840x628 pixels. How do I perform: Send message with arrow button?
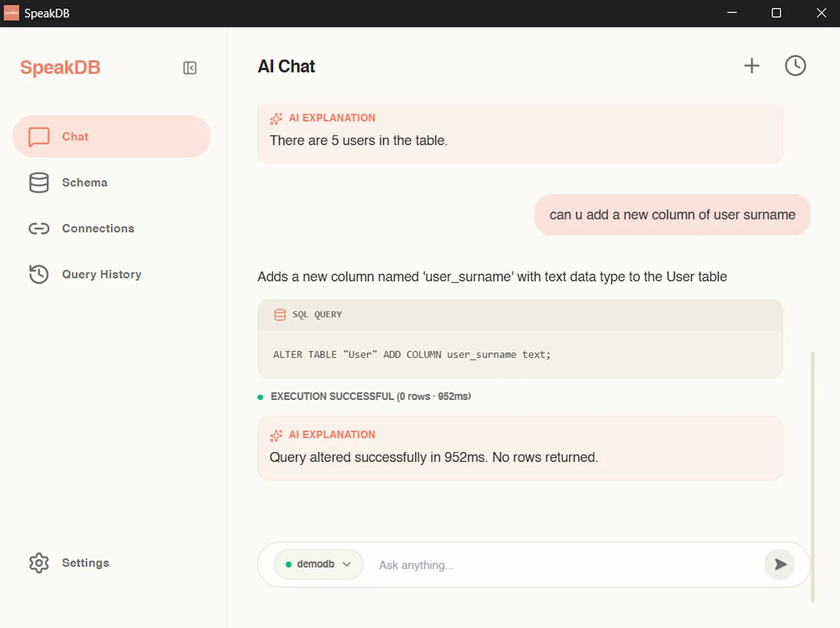point(780,564)
